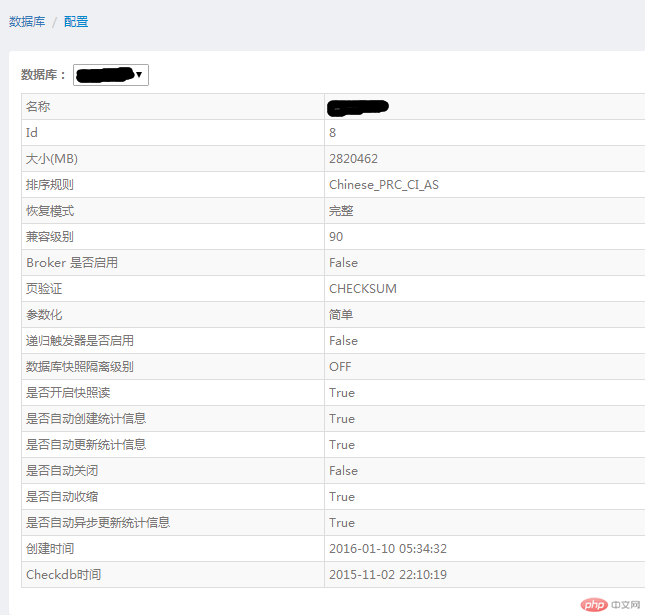Viewport: 645px width, 615px height.
Task: Select the 参数化 label
Action: point(44,315)
